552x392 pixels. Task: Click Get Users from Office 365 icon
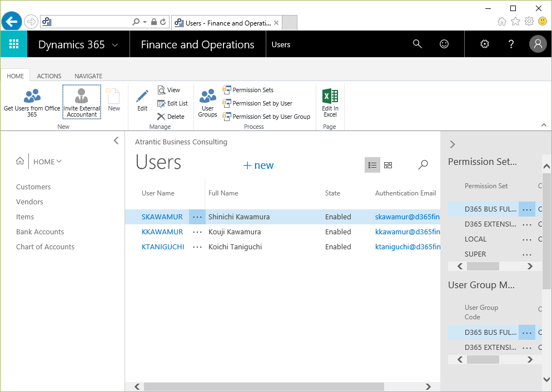coord(32,96)
